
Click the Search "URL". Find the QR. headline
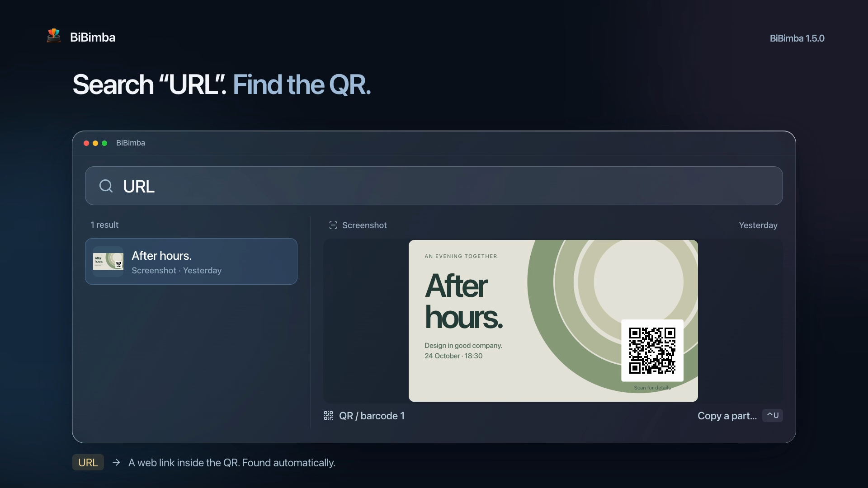pos(222,84)
